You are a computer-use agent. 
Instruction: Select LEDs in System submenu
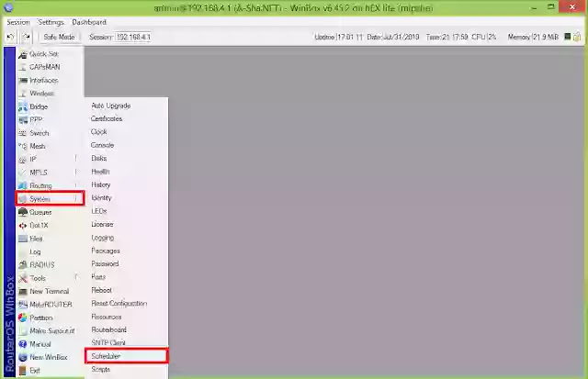pyautogui.click(x=127, y=211)
